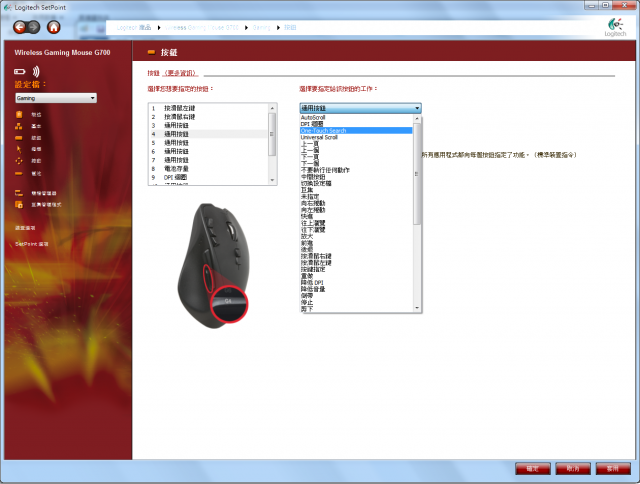
Task: Select button row 3 通用按鈕
Action: 208,125
